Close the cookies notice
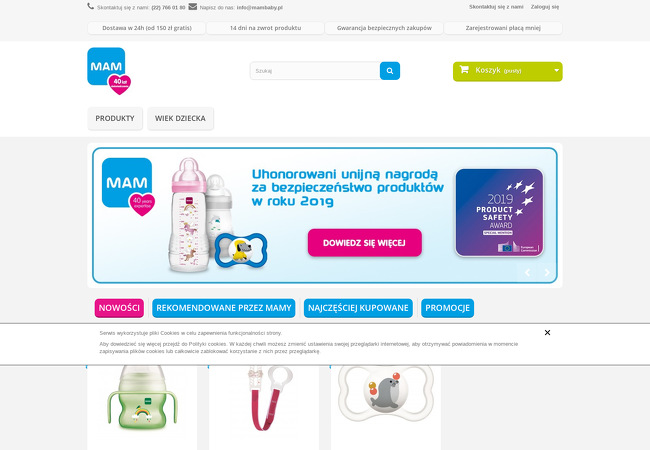Viewport: 650px width, 450px height. [x=547, y=333]
